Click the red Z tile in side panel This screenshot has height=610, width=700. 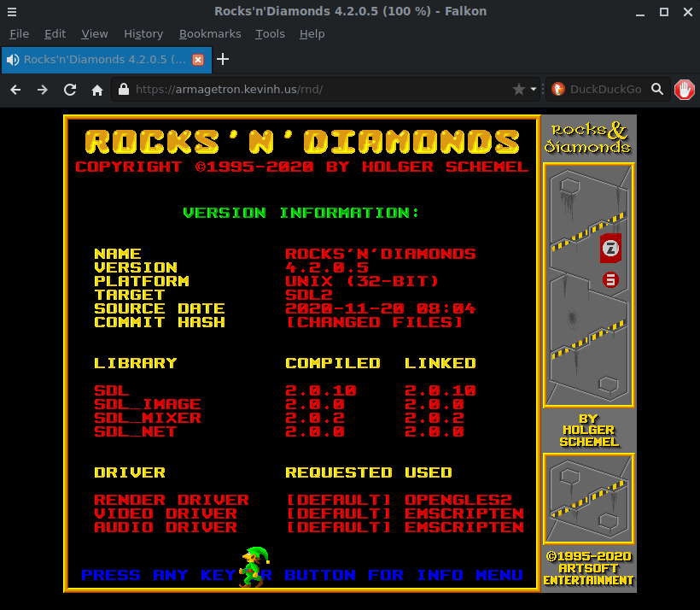(610, 248)
